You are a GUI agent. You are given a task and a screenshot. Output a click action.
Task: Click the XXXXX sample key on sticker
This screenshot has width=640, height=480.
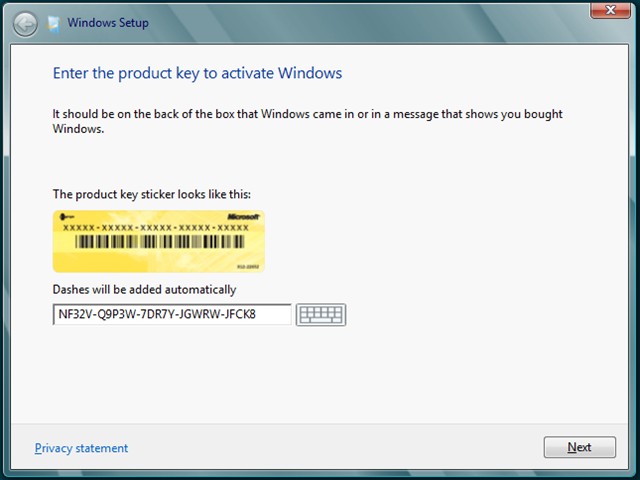(x=156, y=228)
